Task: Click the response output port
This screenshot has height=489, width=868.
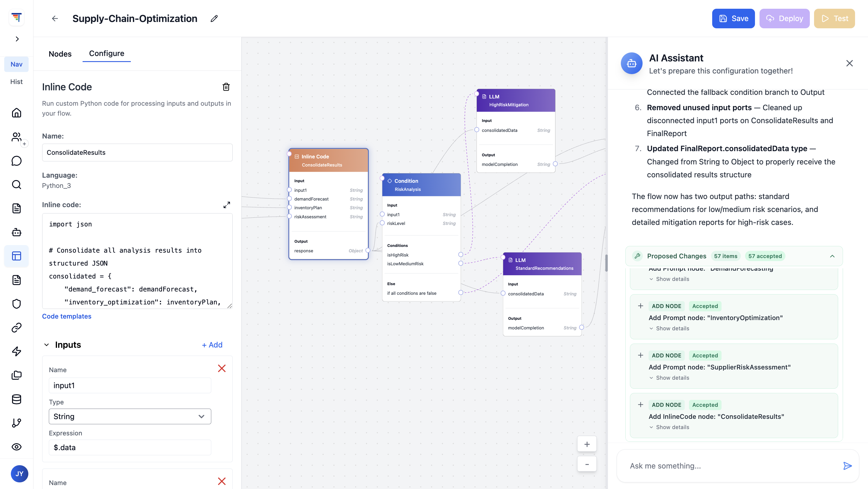Action: pyautogui.click(x=368, y=251)
